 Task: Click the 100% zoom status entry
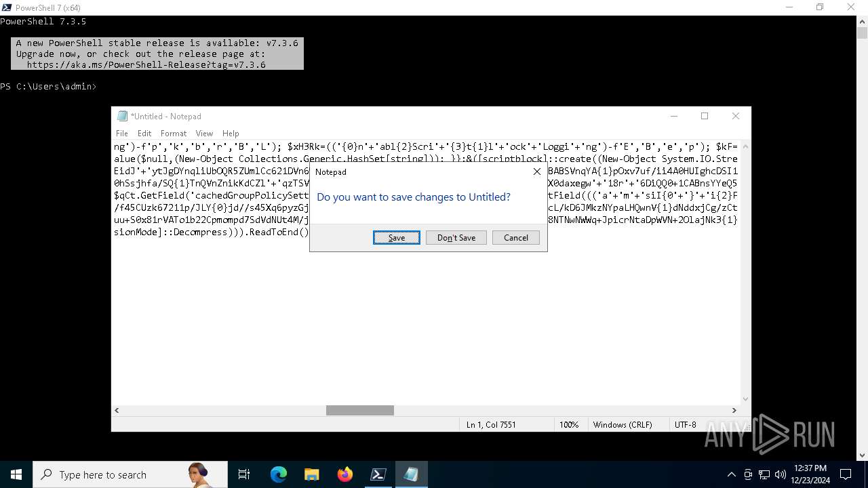(x=569, y=425)
